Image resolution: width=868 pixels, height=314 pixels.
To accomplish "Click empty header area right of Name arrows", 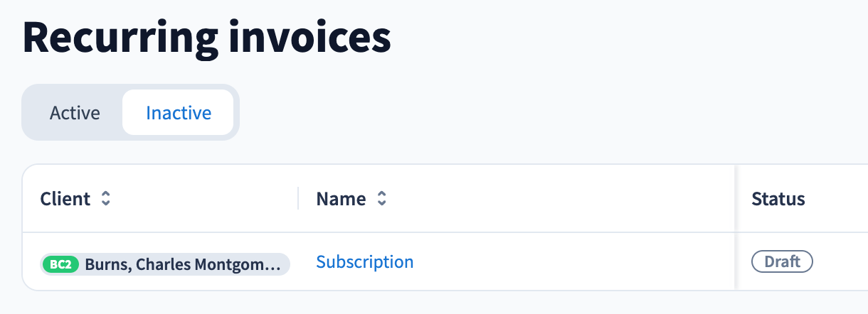I will coord(555,199).
